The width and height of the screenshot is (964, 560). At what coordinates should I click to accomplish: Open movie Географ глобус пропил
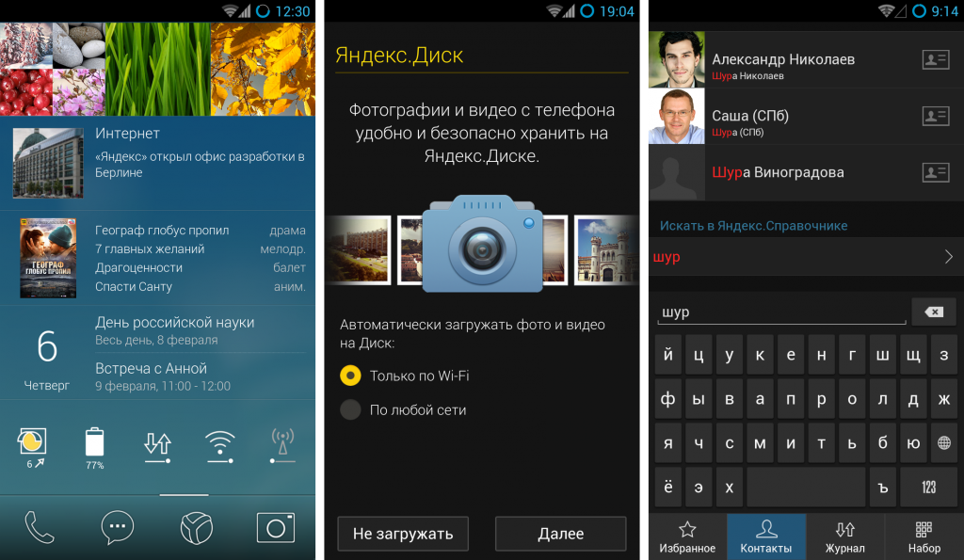point(162,230)
